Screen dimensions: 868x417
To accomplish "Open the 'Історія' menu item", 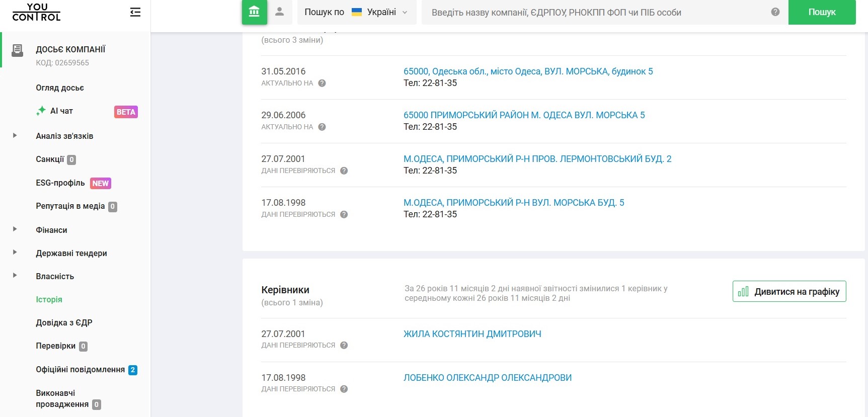I will click(x=49, y=299).
